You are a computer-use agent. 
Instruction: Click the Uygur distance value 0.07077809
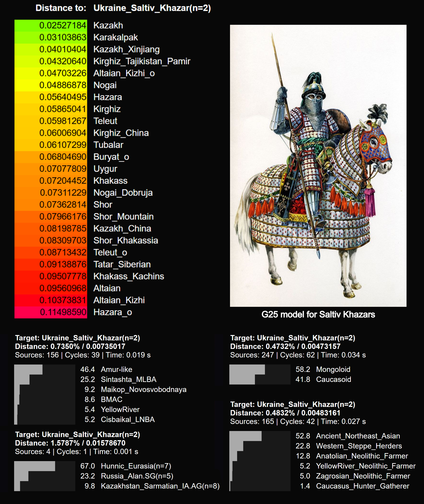62,169
